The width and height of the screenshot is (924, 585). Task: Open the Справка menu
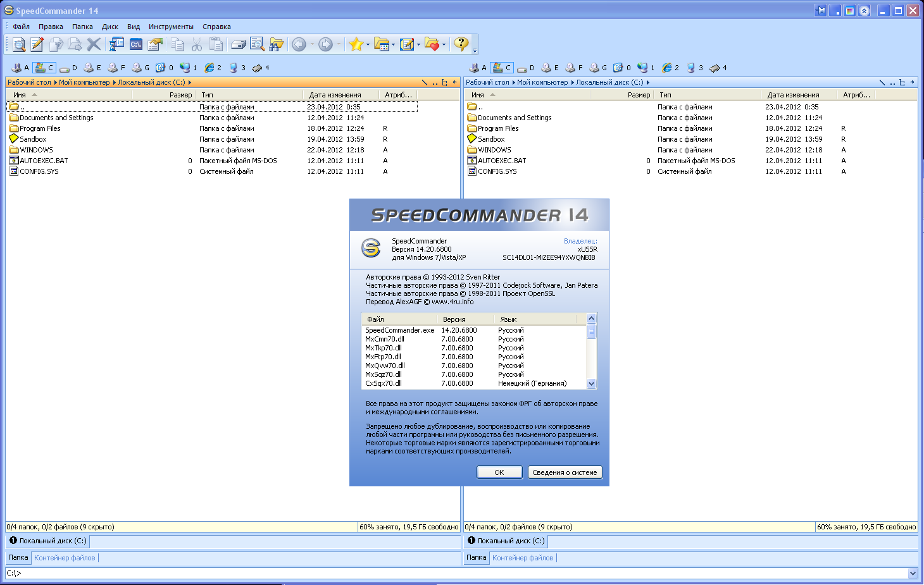216,27
